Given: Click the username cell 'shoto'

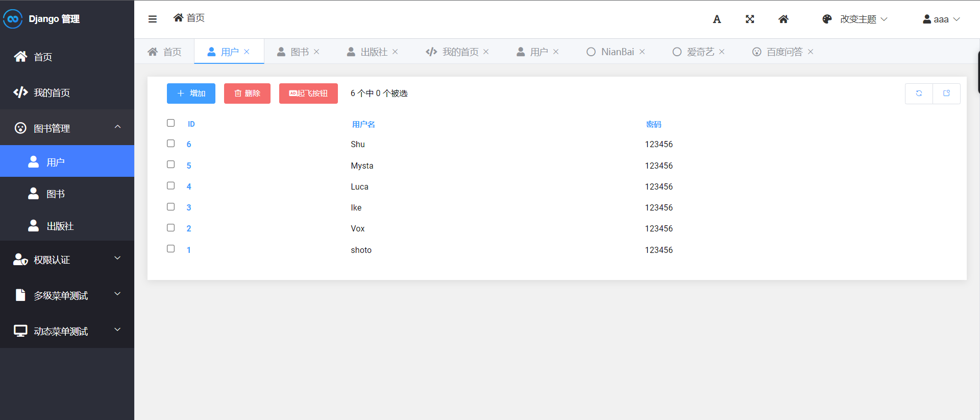Looking at the screenshot, I should point(361,250).
